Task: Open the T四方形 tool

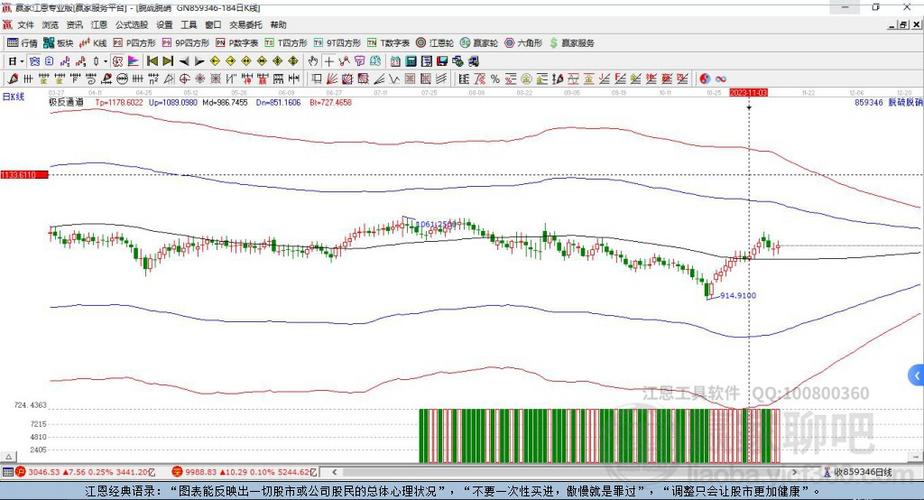Action: (286, 43)
